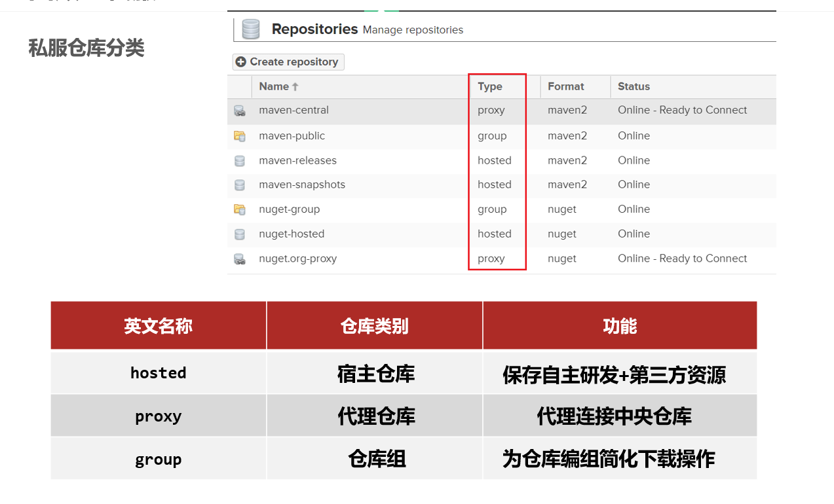Click the 私服仓库分类 heading
This screenshot has height=504, width=834.
click(86, 48)
